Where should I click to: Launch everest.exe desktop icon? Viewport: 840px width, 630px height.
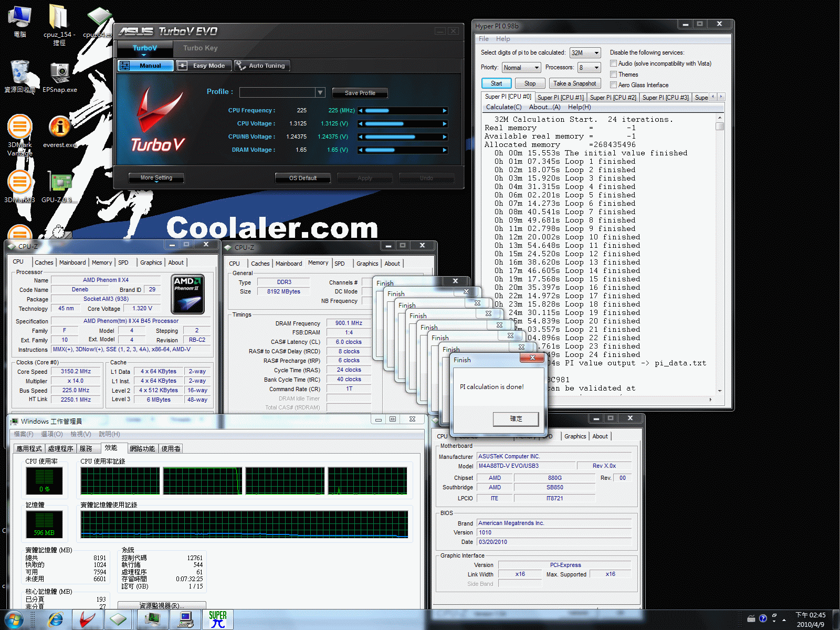click(x=60, y=132)
